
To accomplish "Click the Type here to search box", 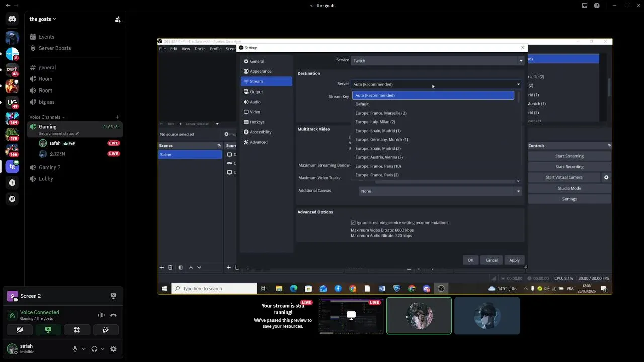I will point(214,289).
